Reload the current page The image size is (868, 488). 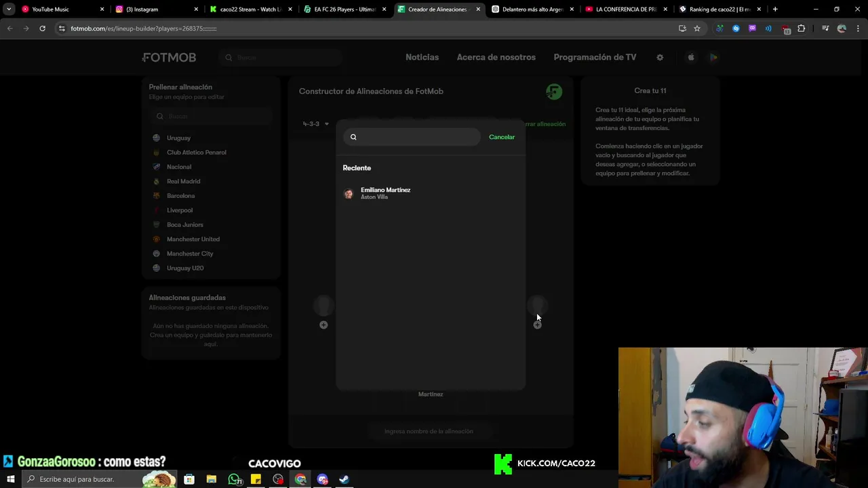pyautogui.click(x=42, y=28)
